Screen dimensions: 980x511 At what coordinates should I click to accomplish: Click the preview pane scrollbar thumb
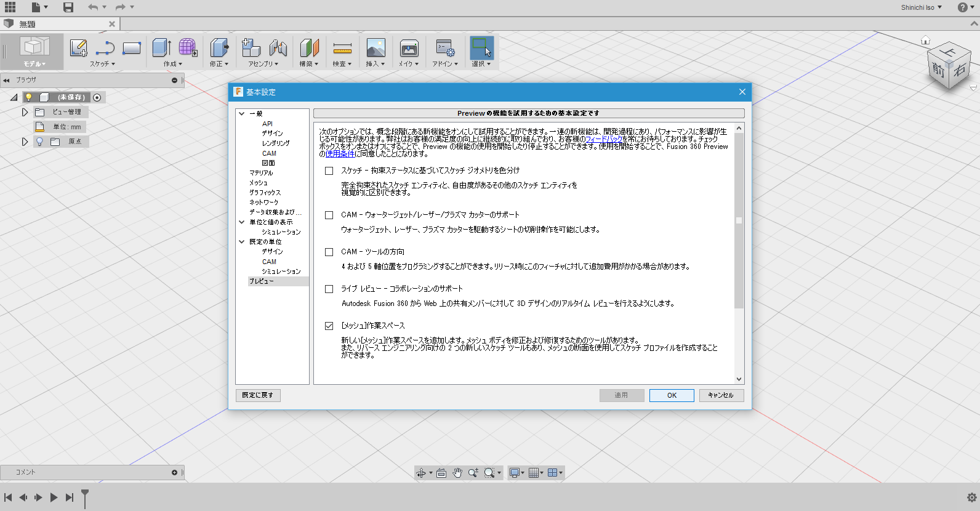tap(739, 220)
